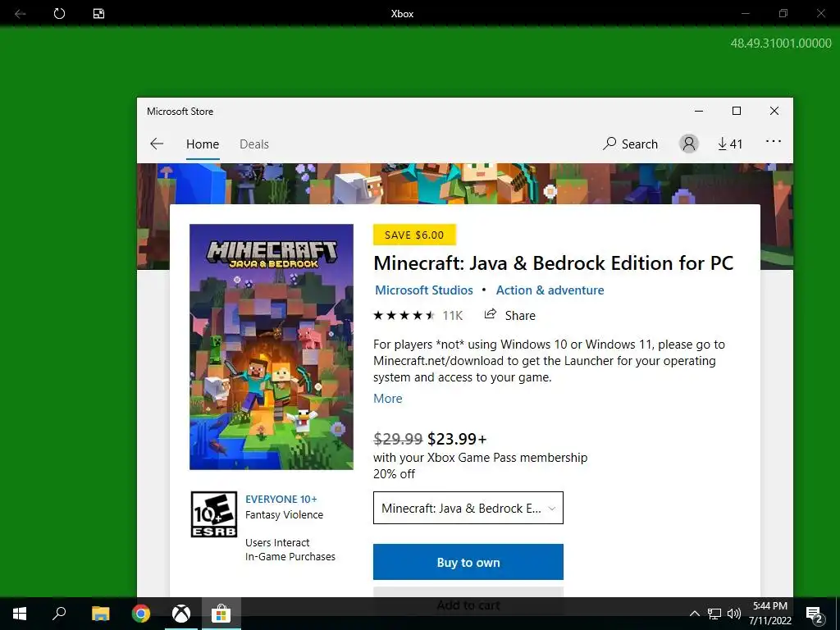840x630 pixels.
Task: Launch Google Chrome from taskbar
Action: [x=141, y=614]
